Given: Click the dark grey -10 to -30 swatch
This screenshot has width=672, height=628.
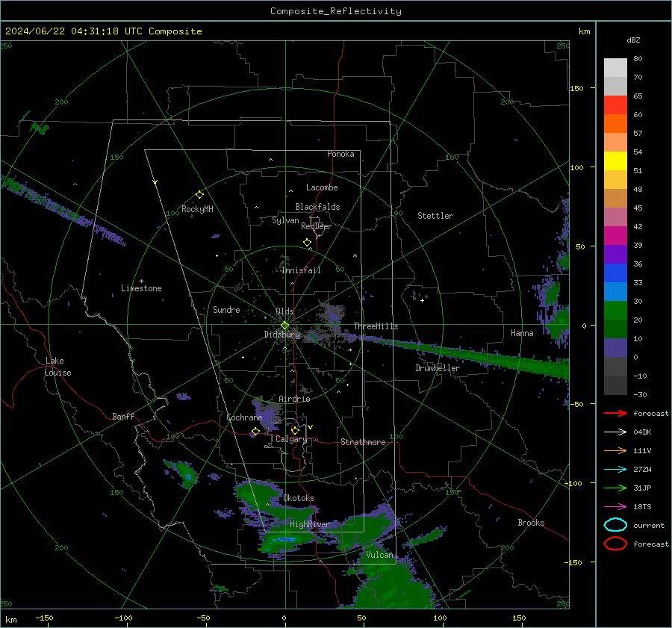Looking at the screenshot, I should click(615, 385).
